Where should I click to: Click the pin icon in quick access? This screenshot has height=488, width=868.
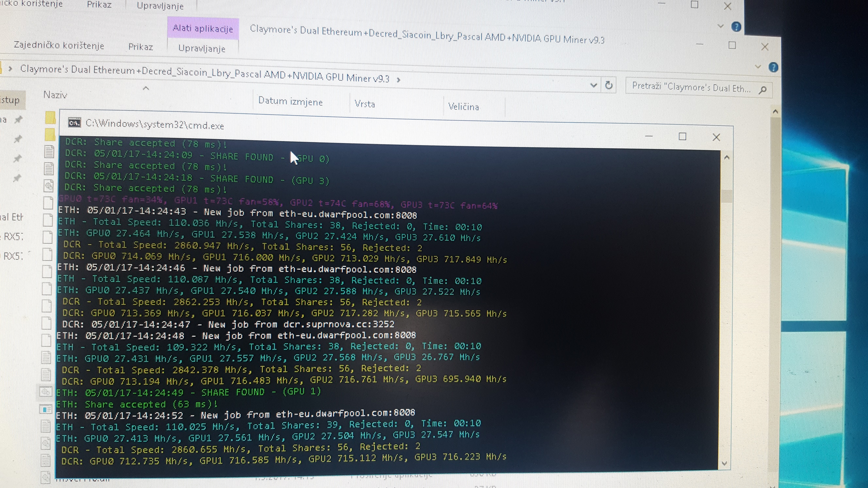[19, 119]
